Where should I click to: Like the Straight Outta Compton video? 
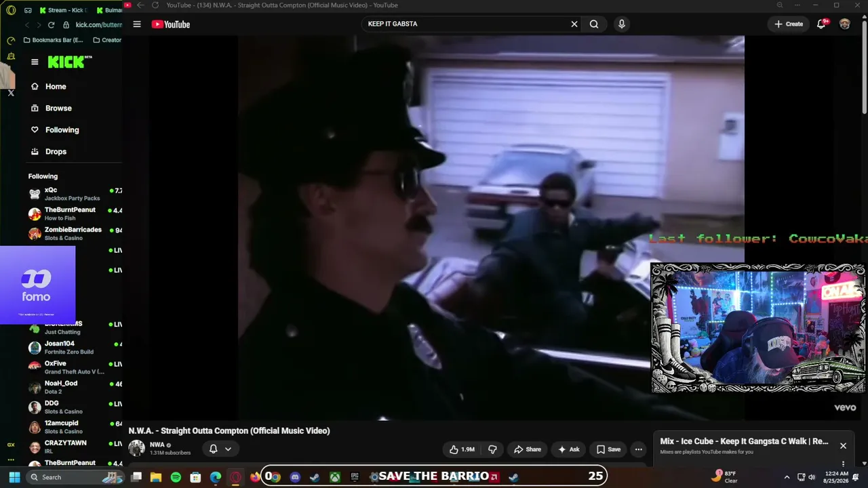pyautogui.click(x=462, y=449)
